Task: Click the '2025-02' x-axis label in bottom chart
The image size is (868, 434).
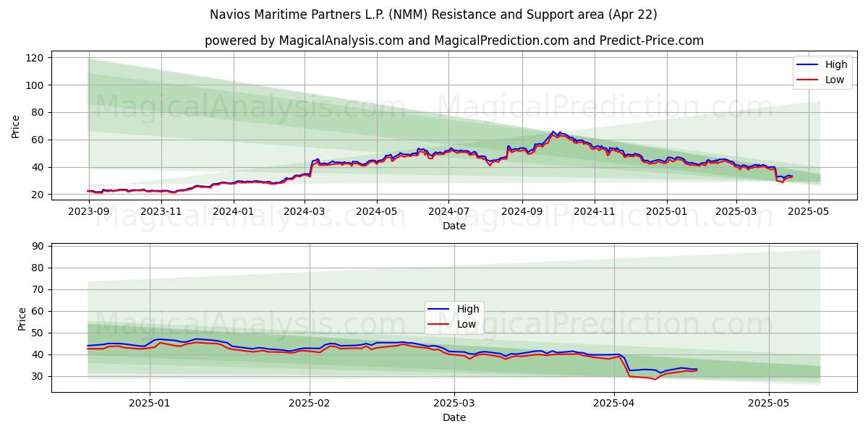Action: [310, 403]
